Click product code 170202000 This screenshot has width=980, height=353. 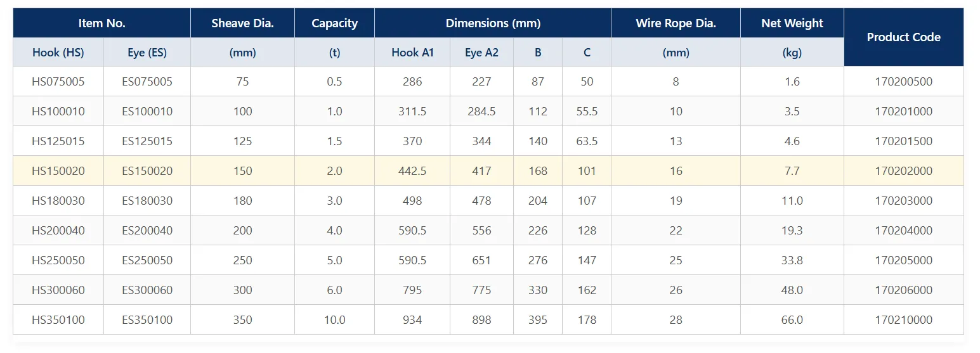903,171
